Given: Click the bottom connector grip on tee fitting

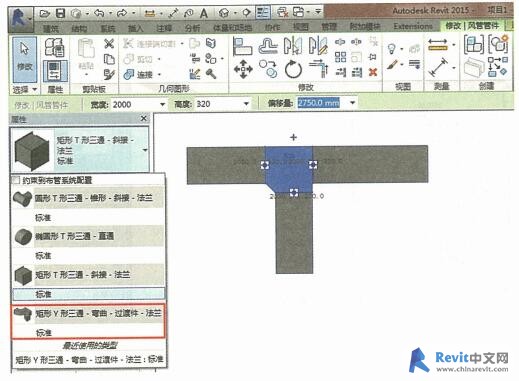Looking at the screenshot, I should pos(294,192).
